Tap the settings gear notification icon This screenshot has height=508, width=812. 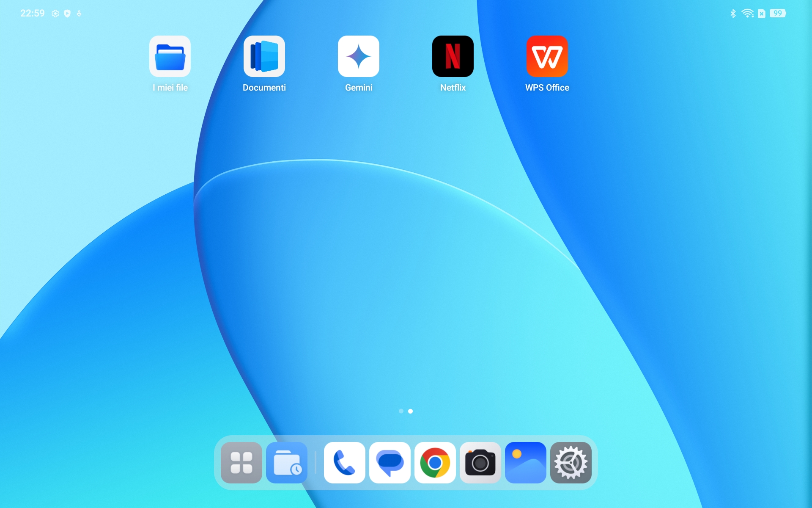coord(55,14)
